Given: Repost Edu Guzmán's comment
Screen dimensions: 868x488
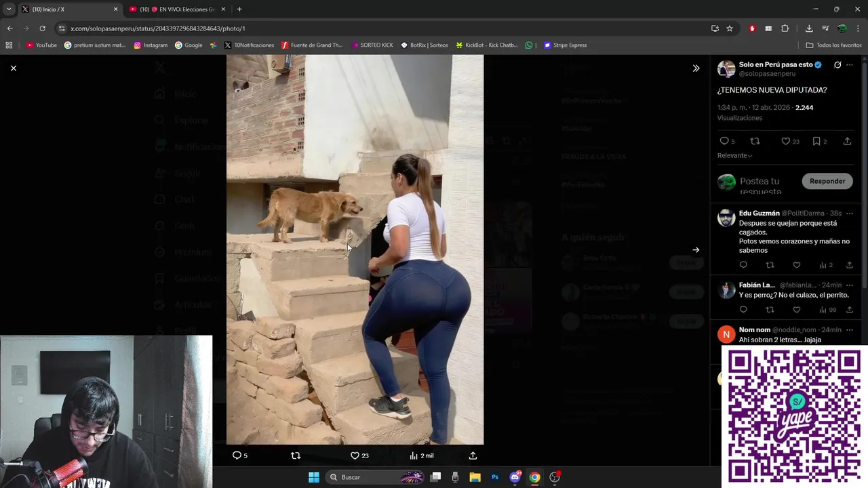Looking at the screenshot, I should coord(770,265).
